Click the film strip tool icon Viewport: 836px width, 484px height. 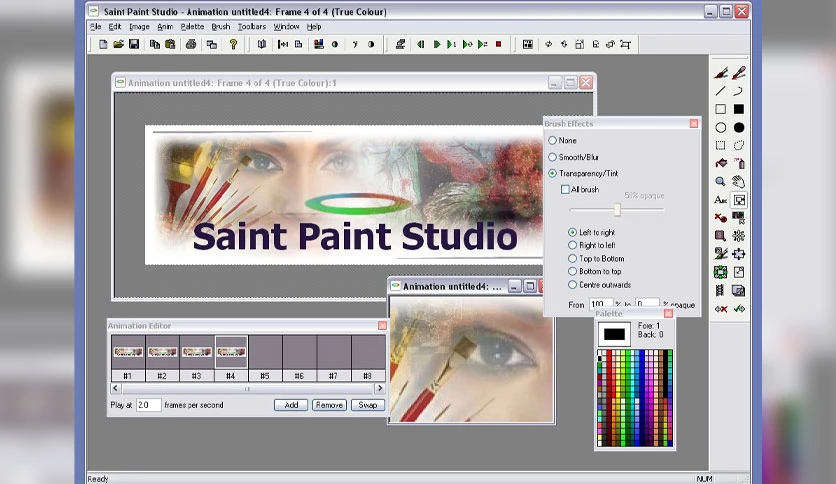click(720, 291)
